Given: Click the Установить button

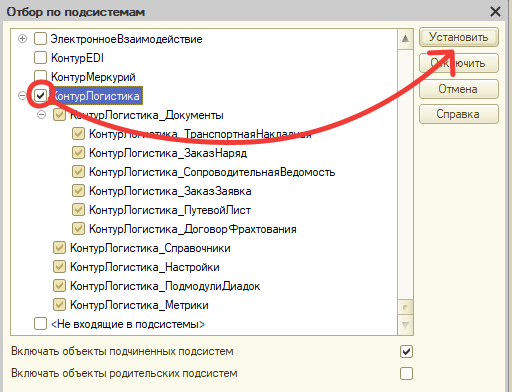Looking at the screenshot, I should coord(459,37).
